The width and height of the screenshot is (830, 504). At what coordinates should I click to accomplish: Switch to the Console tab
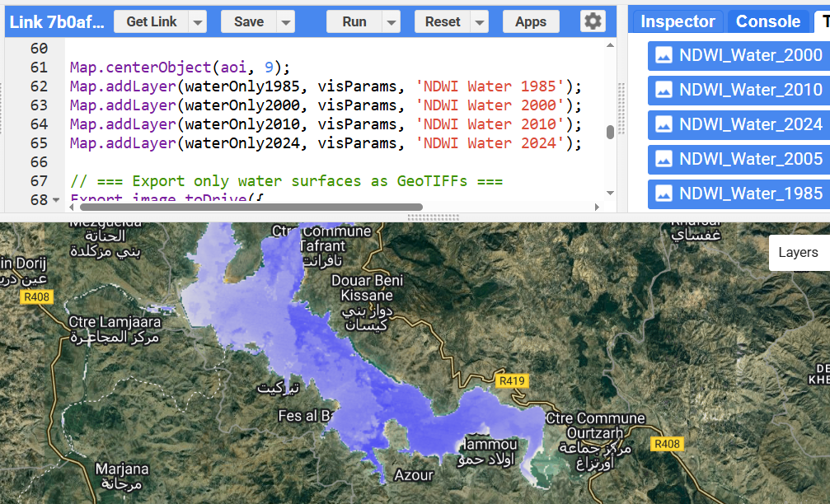point(767,21)
